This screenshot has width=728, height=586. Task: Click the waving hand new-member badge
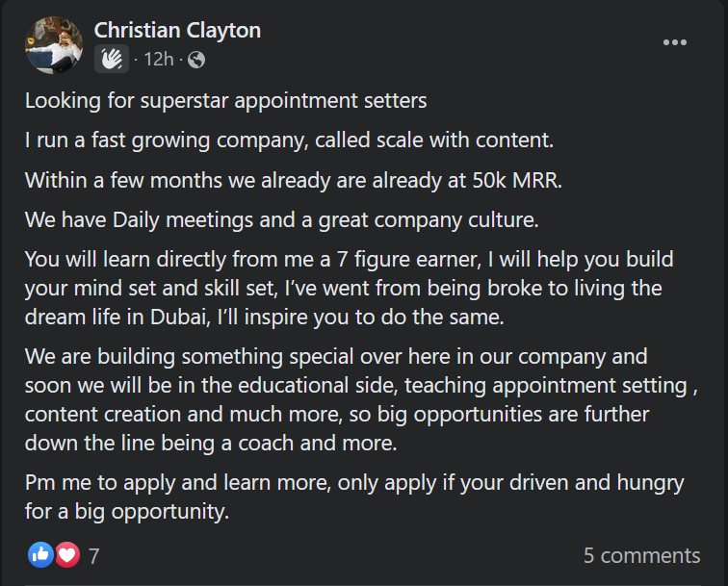(112, 59)
